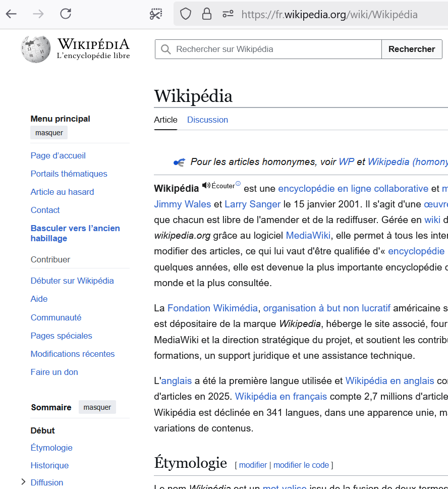The width and height of the screenshot is (448, 489).
Task: Open Wikipédia en français link
Action: (x=281, y=397)
